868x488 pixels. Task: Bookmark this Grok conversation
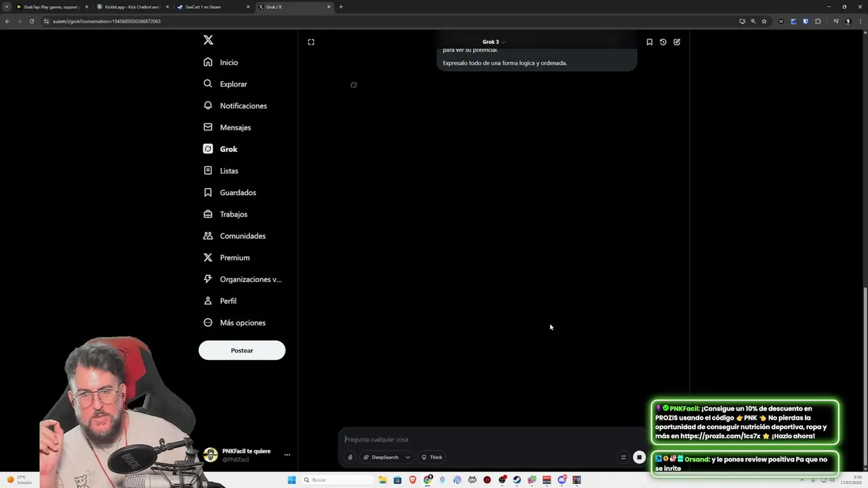tap(649, 42)
